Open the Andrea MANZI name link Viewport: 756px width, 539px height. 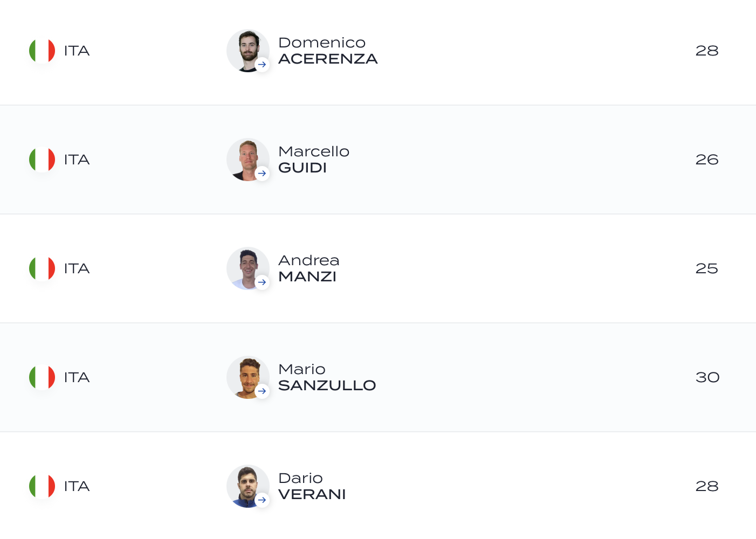[x=309, y=268]
